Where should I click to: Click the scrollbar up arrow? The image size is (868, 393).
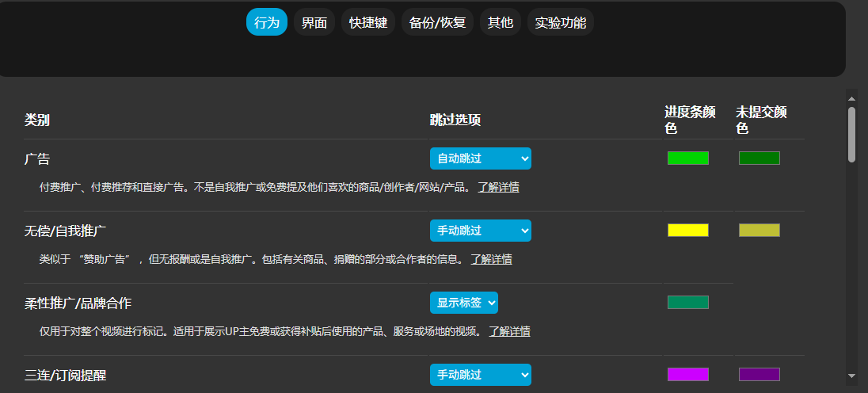pyautogui.click(x=852, y=98)
